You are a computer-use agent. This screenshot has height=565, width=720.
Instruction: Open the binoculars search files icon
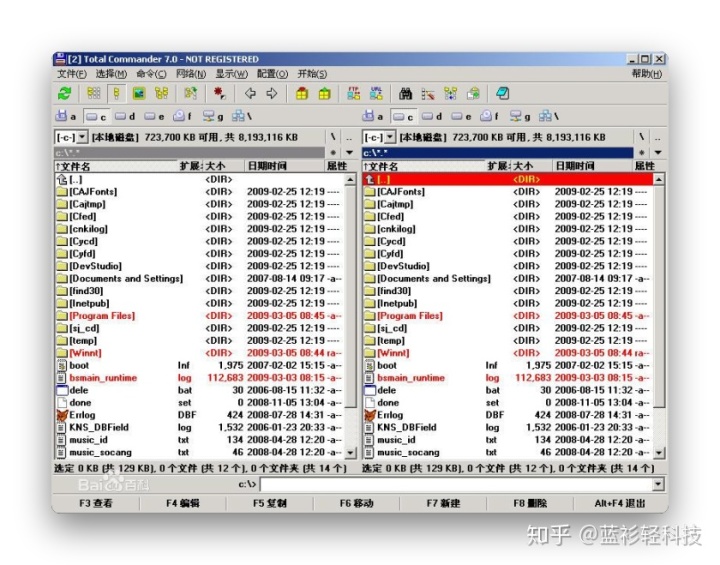(405, 94)
